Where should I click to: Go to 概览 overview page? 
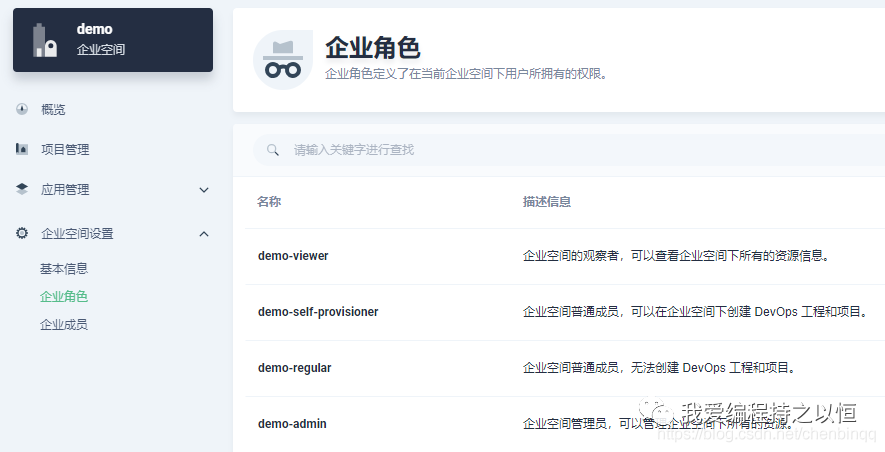(x=53, y=109)
